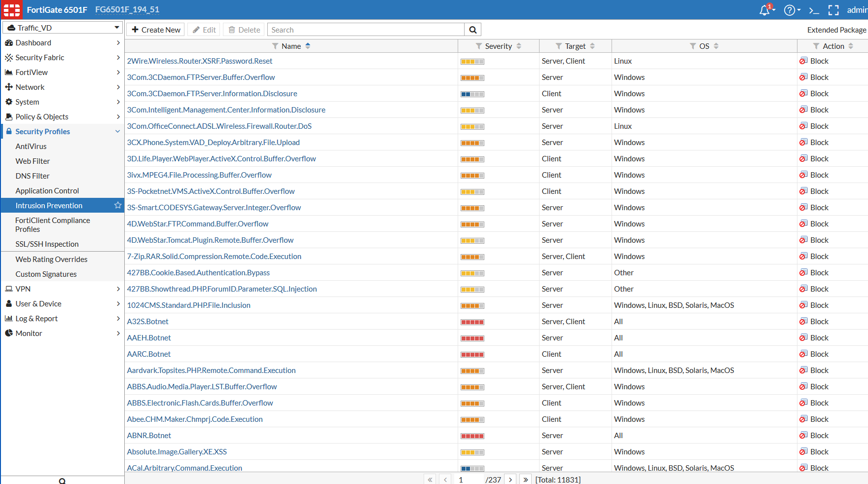Go to the first page of results

point(430,479)
